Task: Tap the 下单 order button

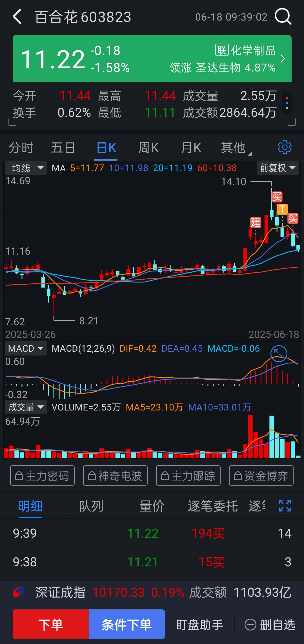Action: [51, 624]
